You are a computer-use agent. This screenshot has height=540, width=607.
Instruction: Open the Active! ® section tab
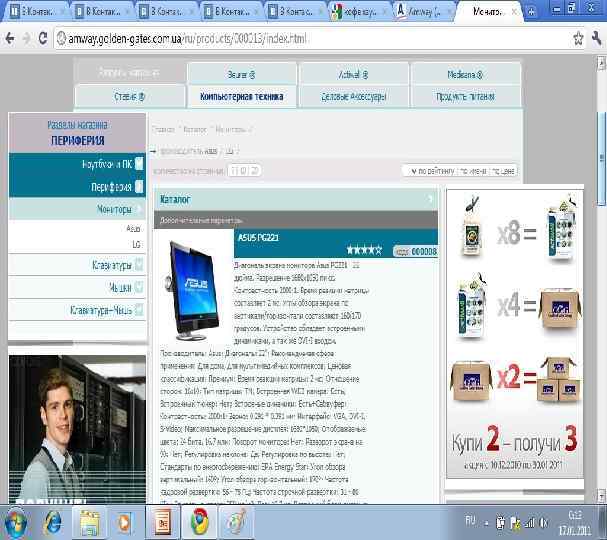353,74
